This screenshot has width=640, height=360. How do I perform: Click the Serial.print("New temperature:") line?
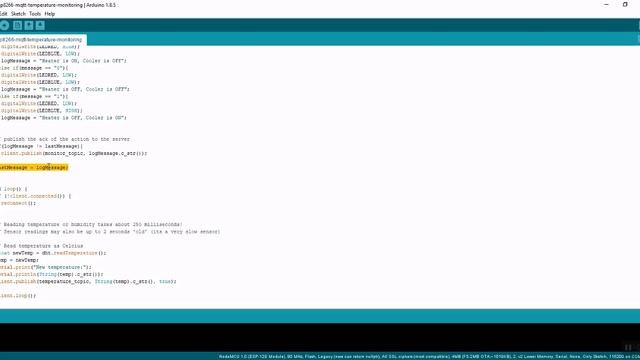pos(46,267)
